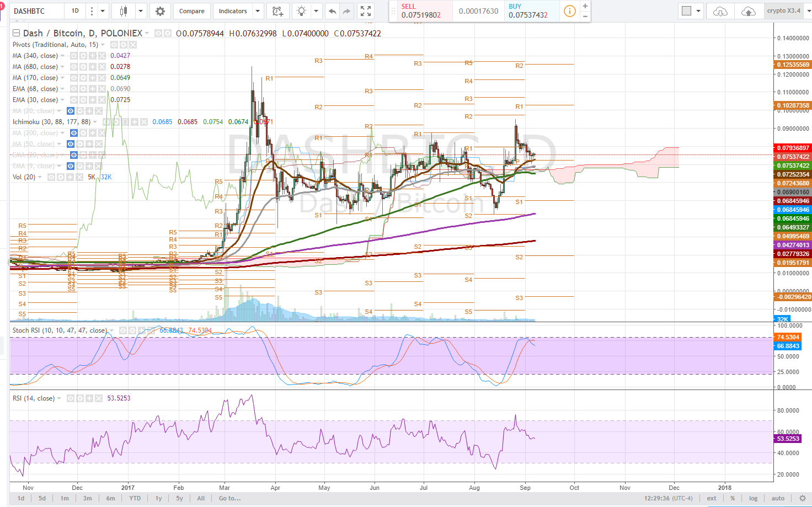Remove the EMA (68, close) indicator
This screenshot has width=812, height=507.
(x=102, y=89)
